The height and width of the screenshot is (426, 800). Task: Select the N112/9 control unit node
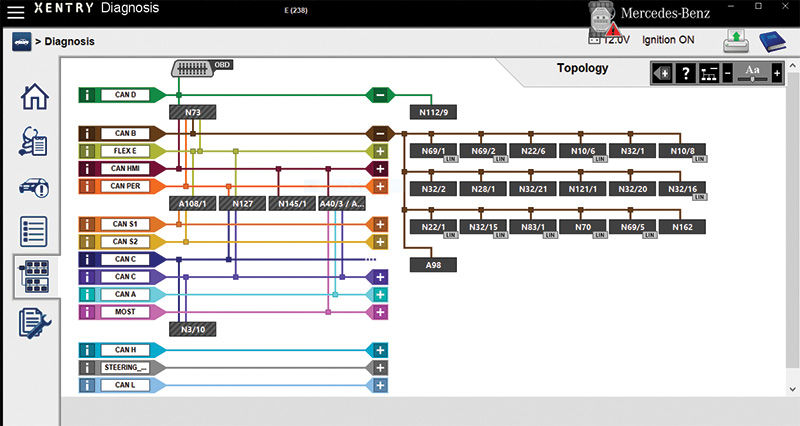tap(433, 112)
